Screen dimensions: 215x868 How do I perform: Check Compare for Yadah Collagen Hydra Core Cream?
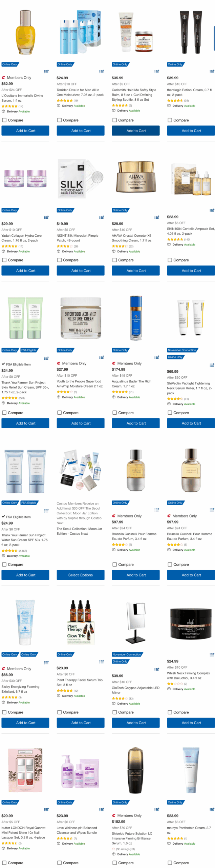pyautogui.click(x=4, y=260)
